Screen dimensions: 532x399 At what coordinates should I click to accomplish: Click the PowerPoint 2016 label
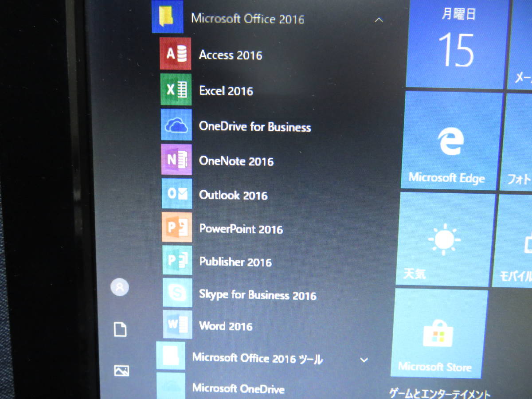[241, 229]
